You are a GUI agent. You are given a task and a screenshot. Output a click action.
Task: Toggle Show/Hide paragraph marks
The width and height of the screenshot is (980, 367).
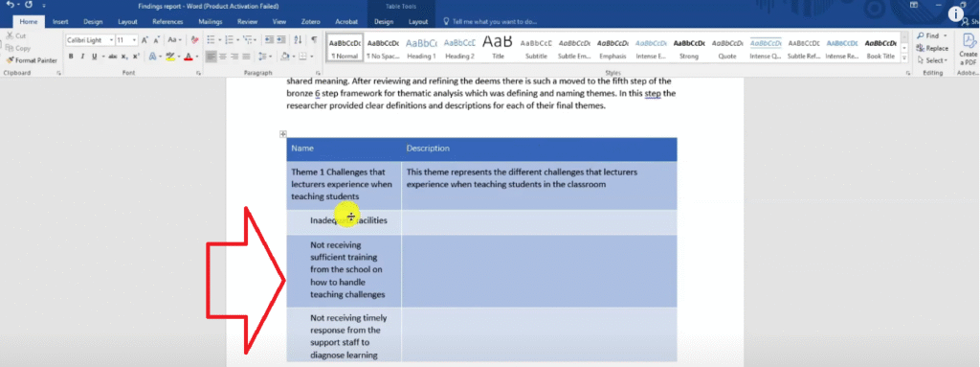pyautogui.click(x=314, y=40)
